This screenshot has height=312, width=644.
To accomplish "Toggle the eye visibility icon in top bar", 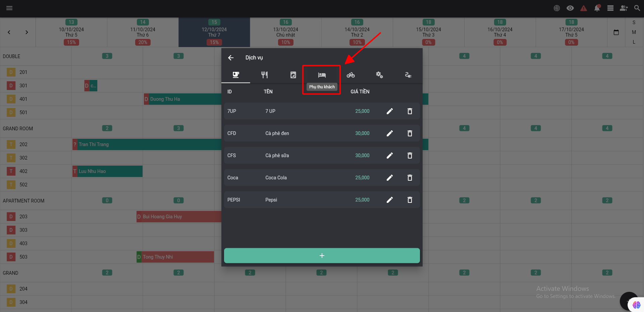I will click(570, 8).
